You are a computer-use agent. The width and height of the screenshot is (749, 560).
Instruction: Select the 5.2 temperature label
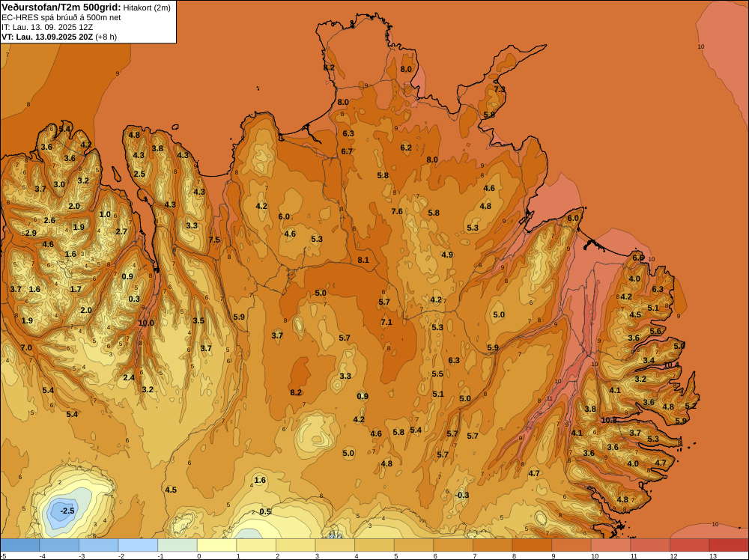(691, 406)
